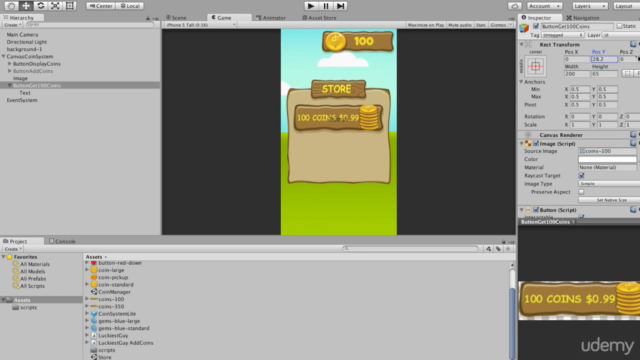Toggle the Stats overlay

click(481, 25)
